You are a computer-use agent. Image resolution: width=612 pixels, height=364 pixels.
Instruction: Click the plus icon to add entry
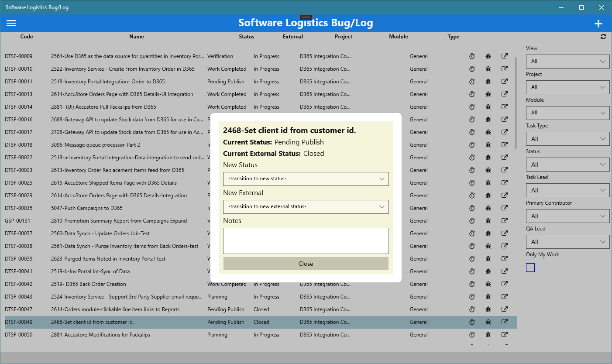pyautogui.click(x=598, y=24)
